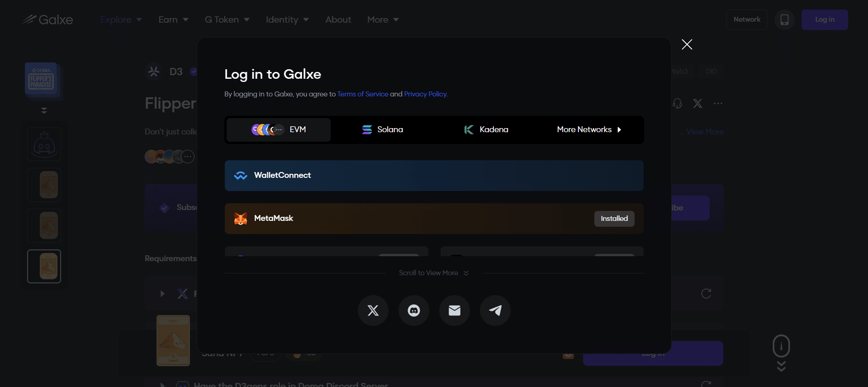Screen dimensions: 868x387
Task: Log in with Telegram icon
Action: (495, 311)
